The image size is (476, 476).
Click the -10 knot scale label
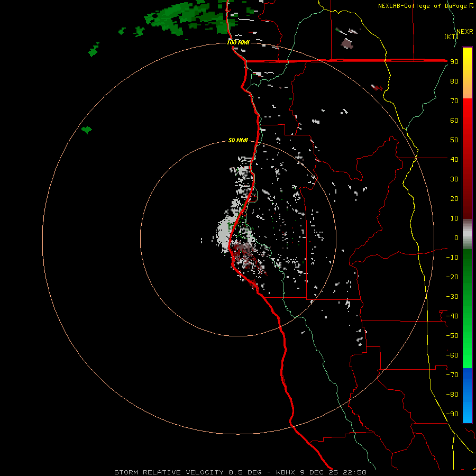[x=452, y=258]
